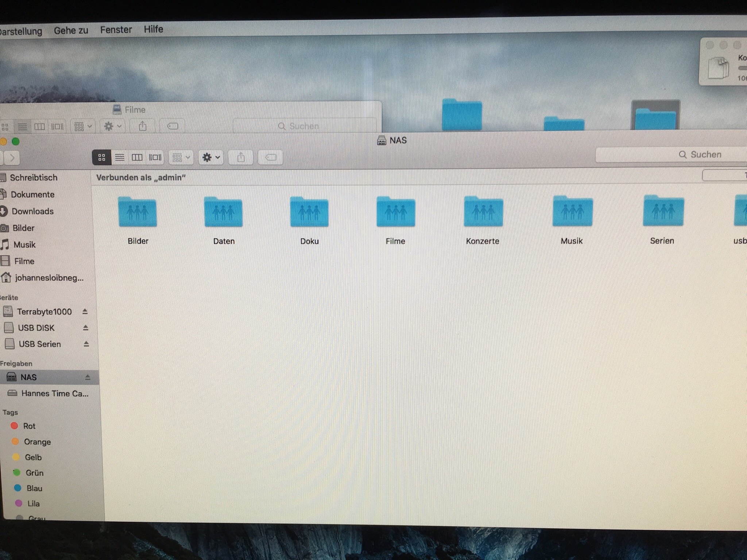The image size is (747, 560).
Task: Eject the USB Serien drive
Action: click(x=86, y=344)
